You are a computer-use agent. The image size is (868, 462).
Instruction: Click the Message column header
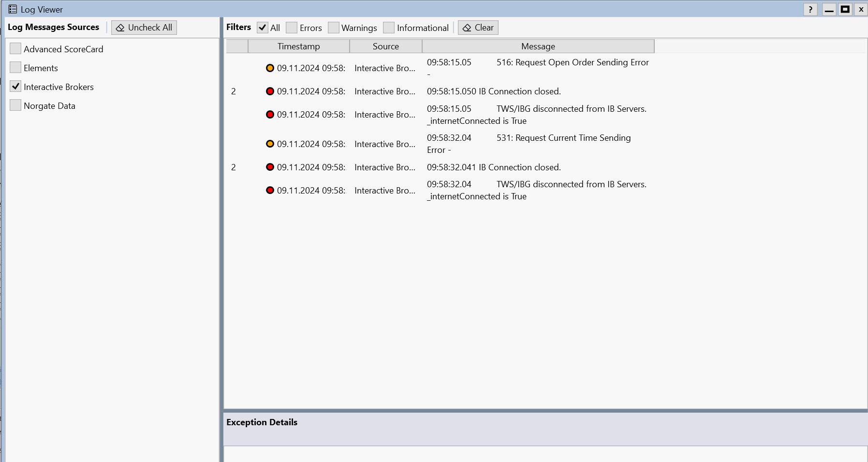pyautogui.click(x=538, y=46)
